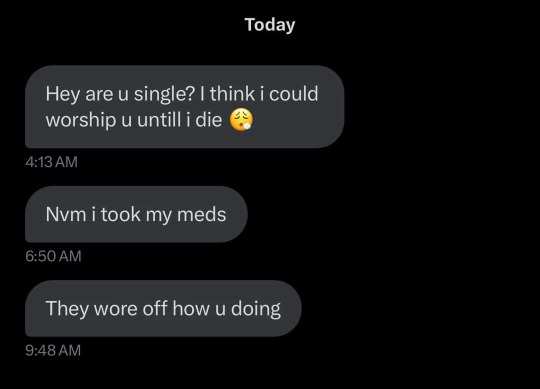Click the word 'They' in third message
The image size is (540, 389).
tap(67, 309)
